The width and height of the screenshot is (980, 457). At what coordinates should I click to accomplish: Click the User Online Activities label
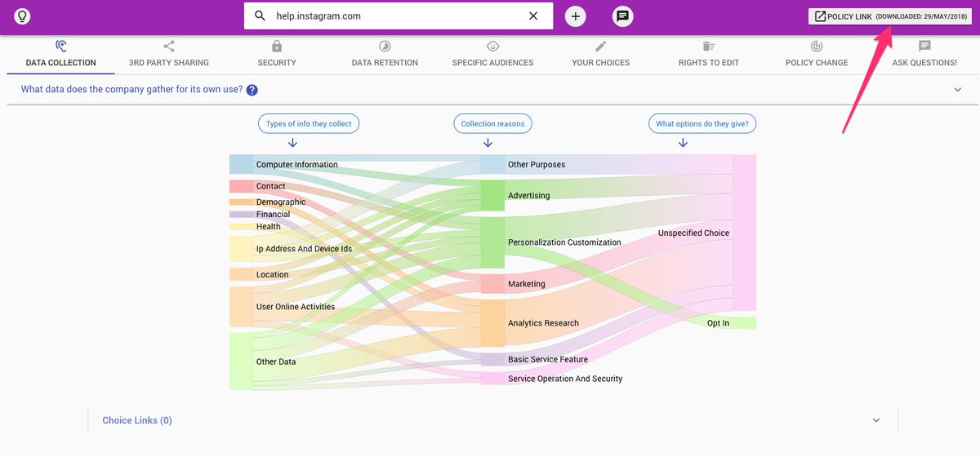pos(296,307)
